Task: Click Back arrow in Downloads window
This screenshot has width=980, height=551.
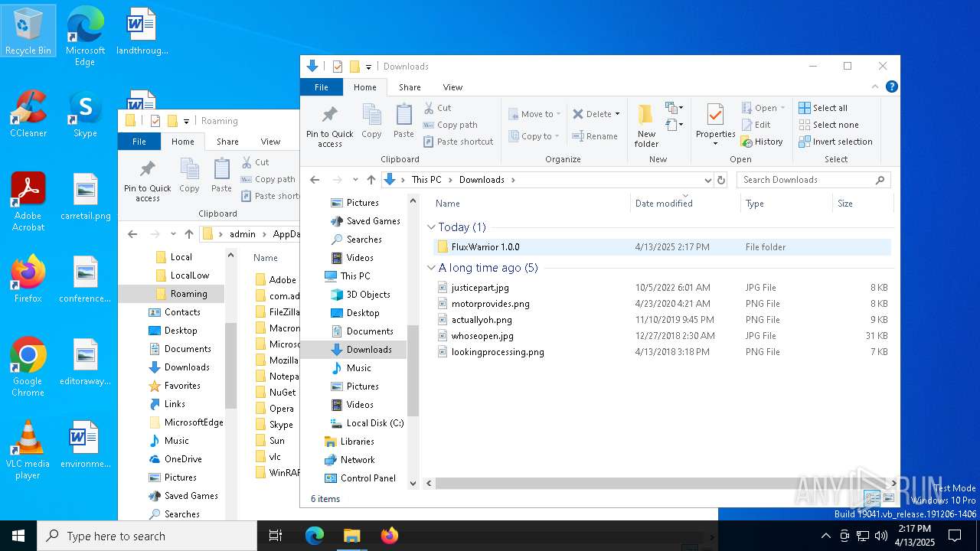Action: 315,180
